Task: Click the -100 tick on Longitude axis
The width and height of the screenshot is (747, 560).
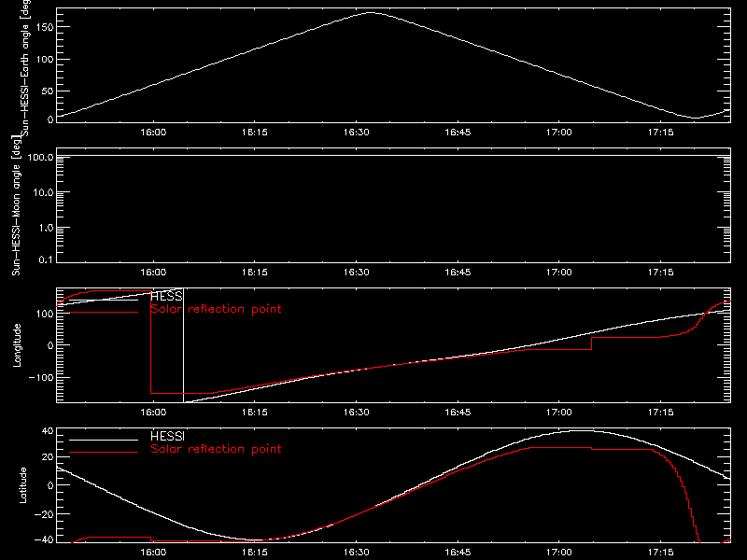Action: (x=40, y=377)
